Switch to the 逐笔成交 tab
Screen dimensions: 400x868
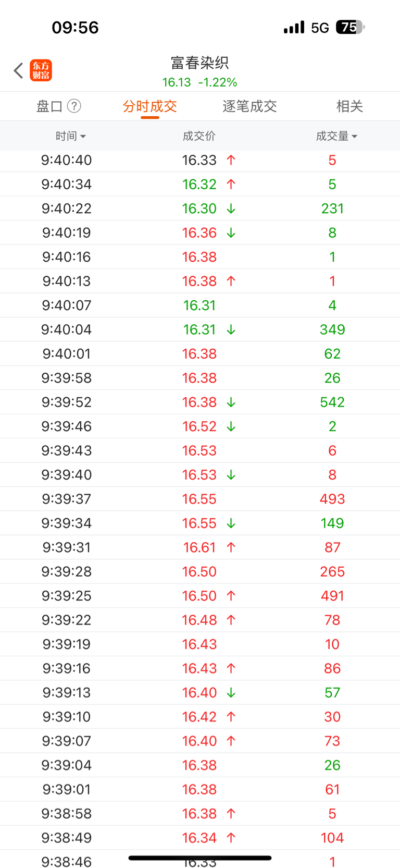(x=249, y=106)
